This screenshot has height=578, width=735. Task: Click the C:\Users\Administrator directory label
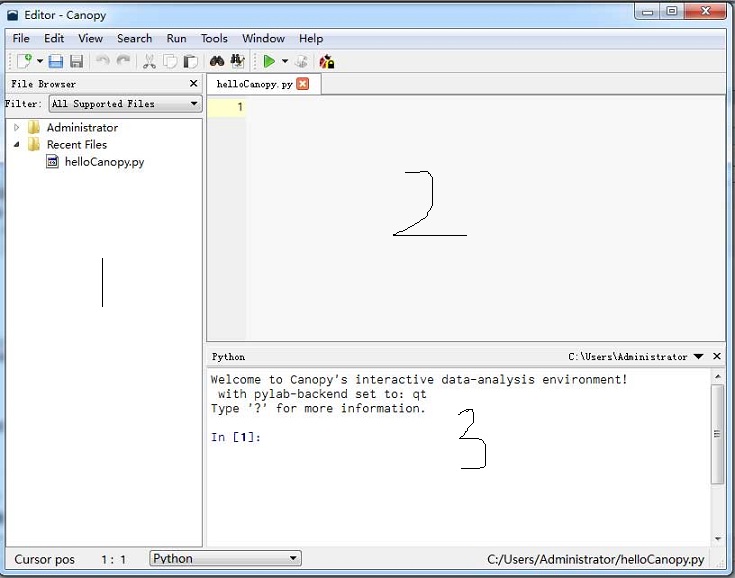click(628, 357)
